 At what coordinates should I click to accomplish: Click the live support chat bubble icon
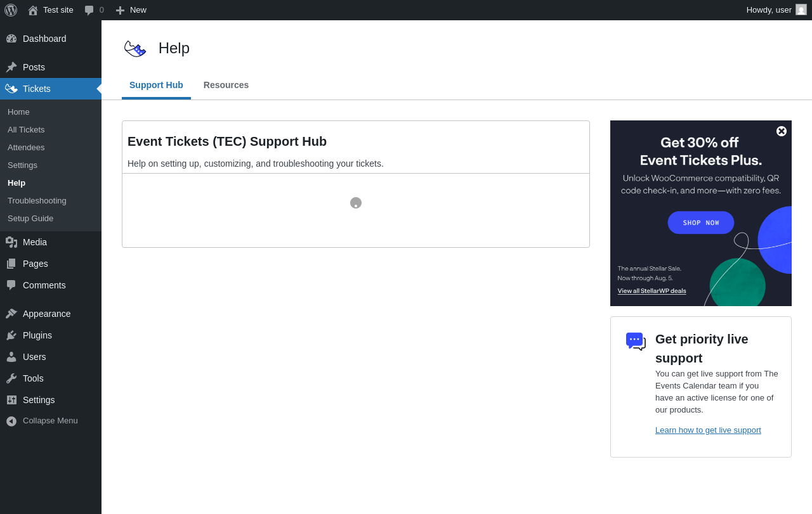click(636, 341)
